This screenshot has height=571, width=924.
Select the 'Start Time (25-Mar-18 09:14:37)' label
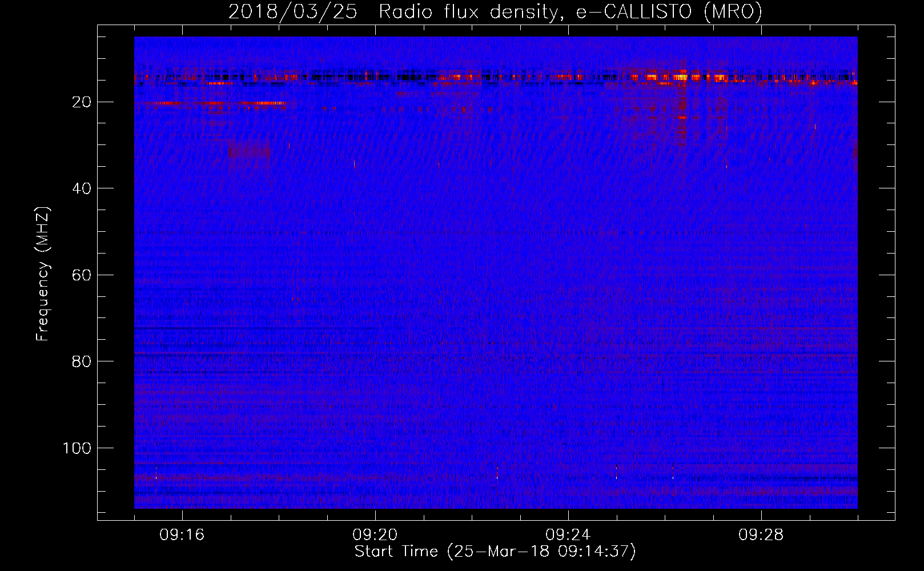pos(495,552)
